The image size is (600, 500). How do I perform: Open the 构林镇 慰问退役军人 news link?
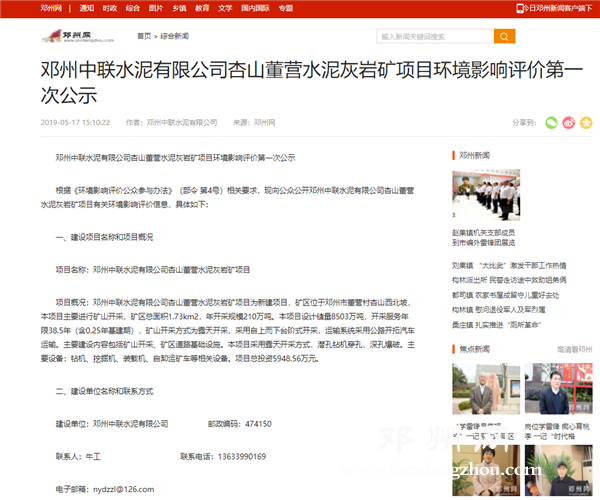pyautogui.click(x=499, y=309)
